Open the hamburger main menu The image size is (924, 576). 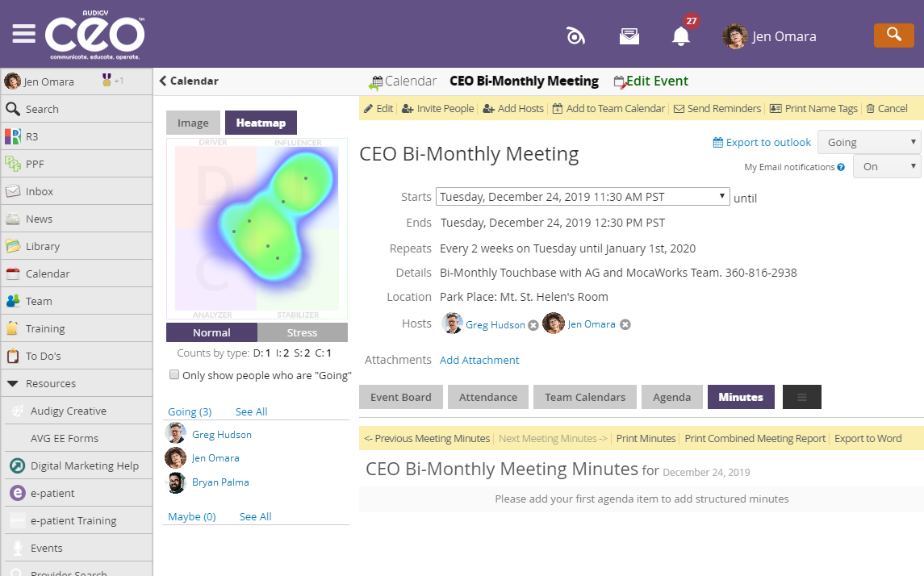(23, 34)
